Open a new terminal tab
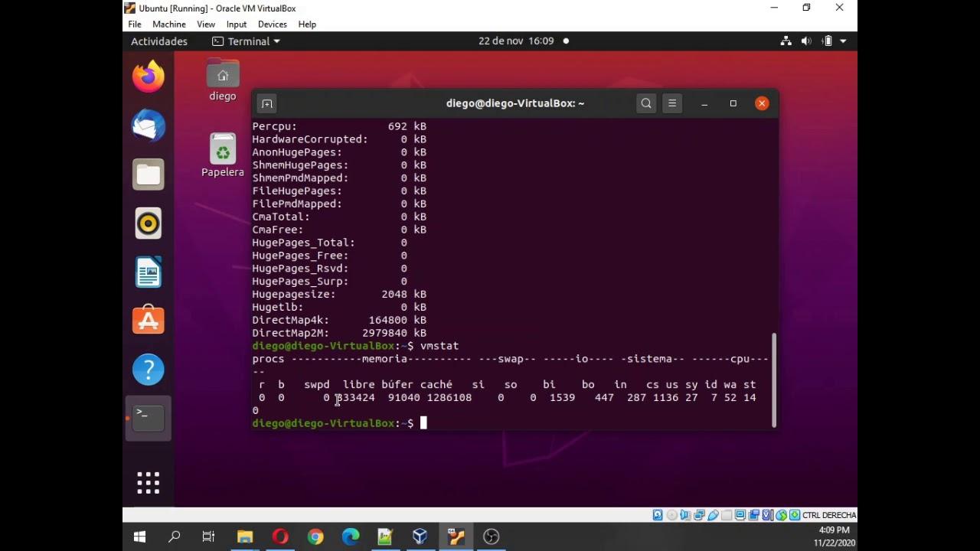Image resolution: width=980 pixels, height=551 pixels. coord(267,103)
